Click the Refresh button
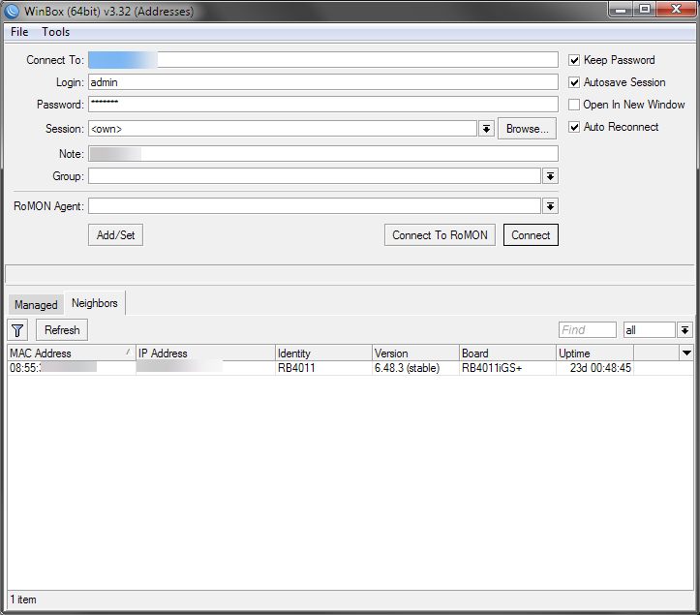This screenshot has width=700, height=615. tap(62, 330)
